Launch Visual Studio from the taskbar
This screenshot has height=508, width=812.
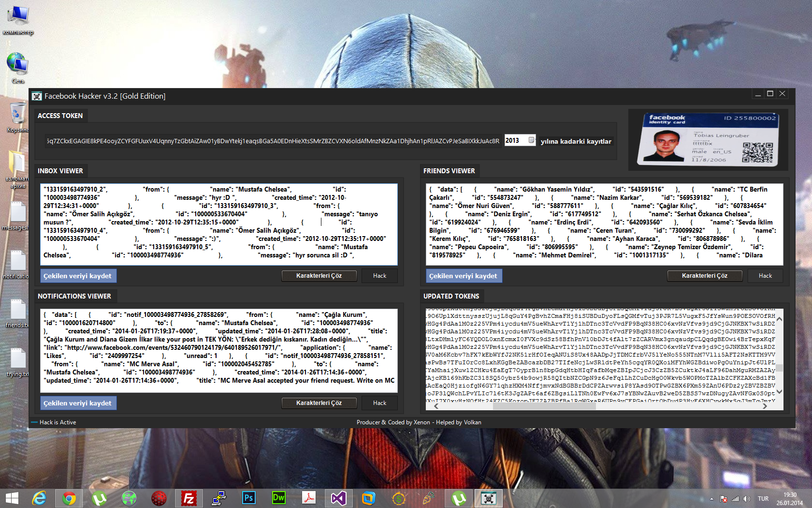[x=338, y=498]
